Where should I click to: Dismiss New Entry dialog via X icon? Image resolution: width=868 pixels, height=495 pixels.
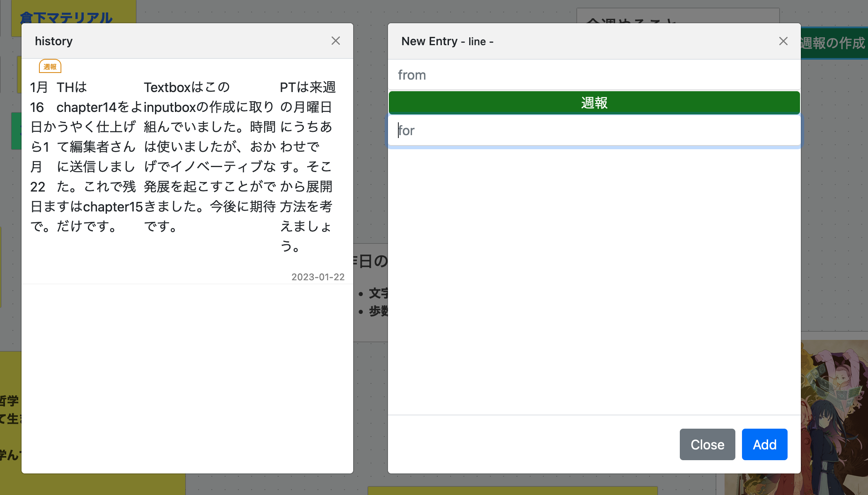point(783,41)
